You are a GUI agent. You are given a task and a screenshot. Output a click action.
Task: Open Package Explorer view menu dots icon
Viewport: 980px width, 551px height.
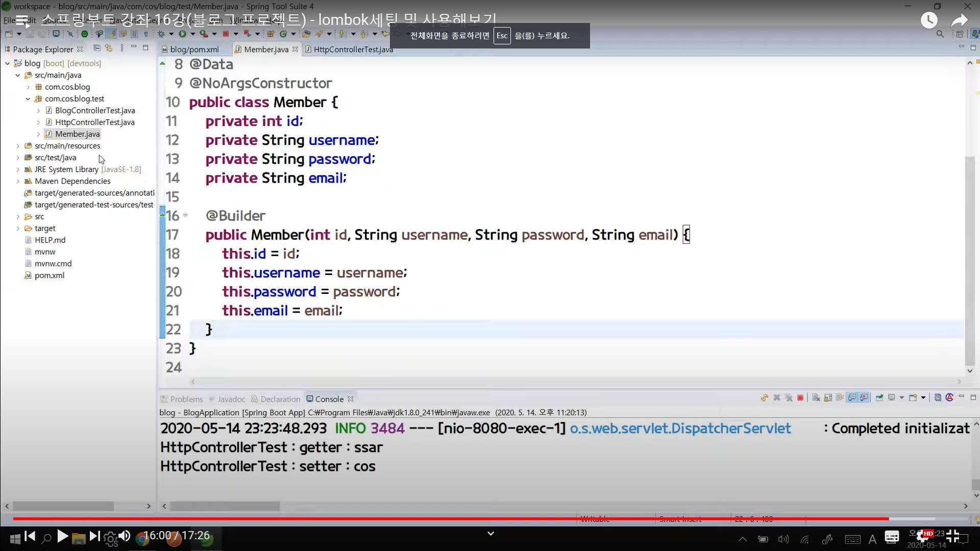pos(121,48)
